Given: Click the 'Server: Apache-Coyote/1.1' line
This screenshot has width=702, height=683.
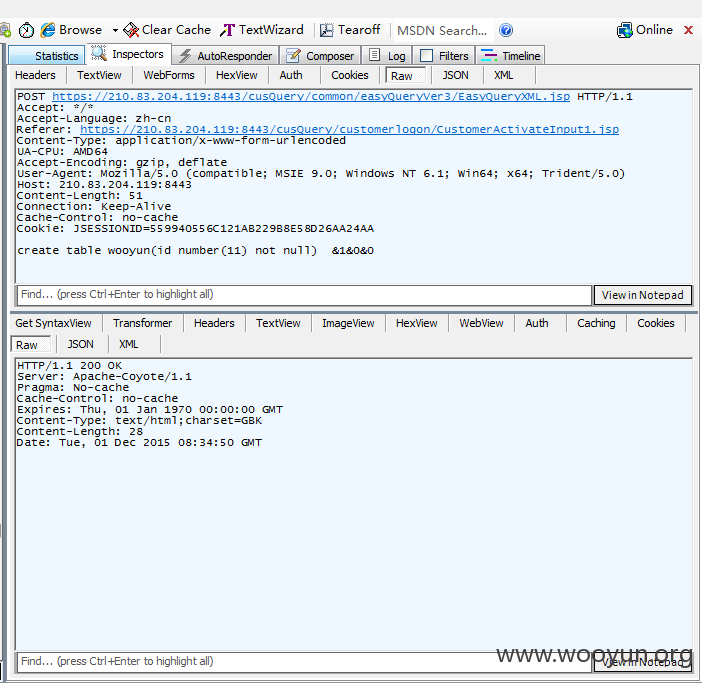Looking at the screenshot, I should point(104,377).
